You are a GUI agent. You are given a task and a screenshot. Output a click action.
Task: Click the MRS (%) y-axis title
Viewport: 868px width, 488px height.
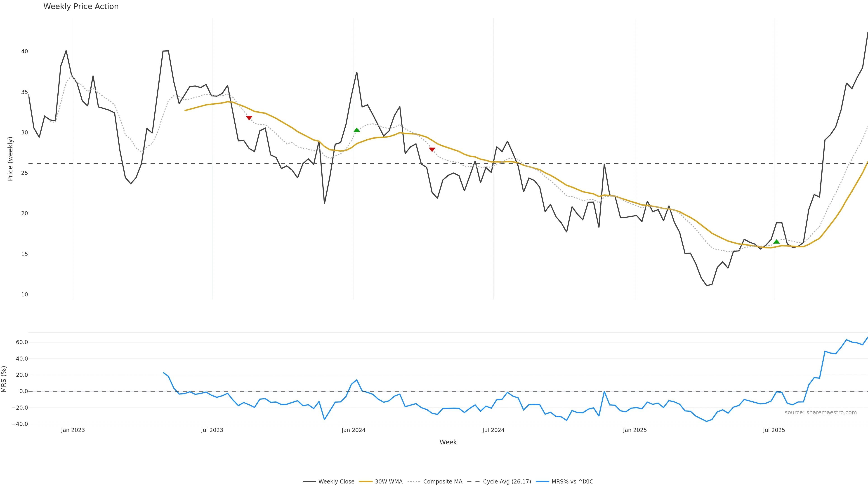point(4,379)
